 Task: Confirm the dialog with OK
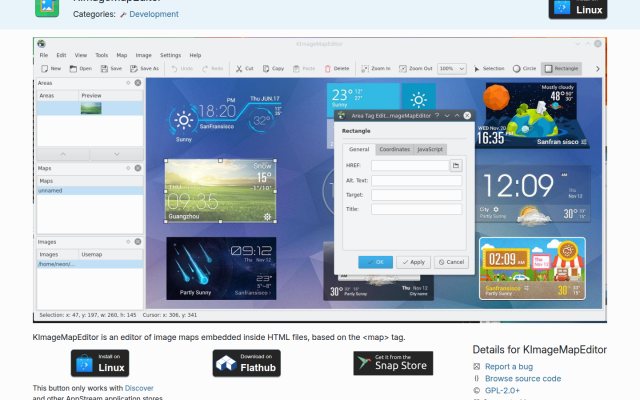click(x=376, y=262)
